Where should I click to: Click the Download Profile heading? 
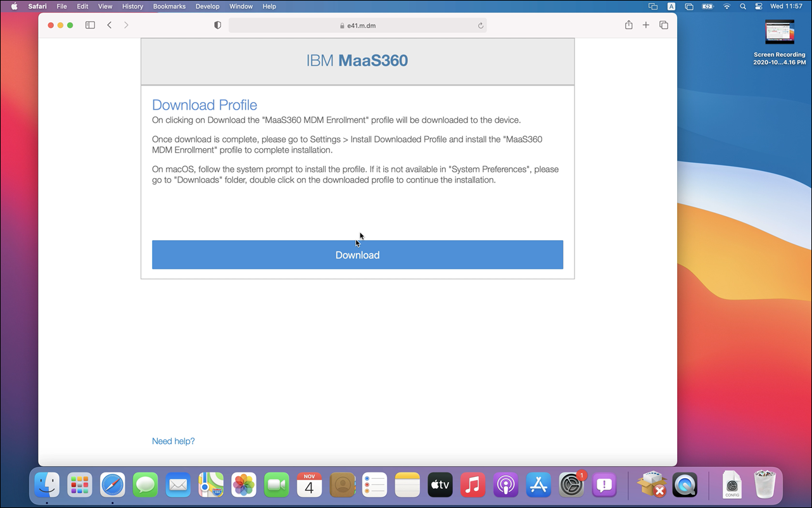pyautogui.click(x=205, y=105)
